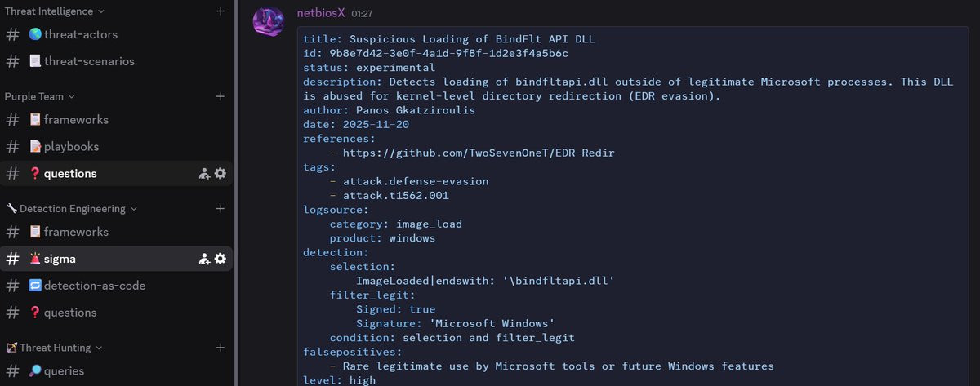Add channel to Threat Hunting category

[220, 348]
